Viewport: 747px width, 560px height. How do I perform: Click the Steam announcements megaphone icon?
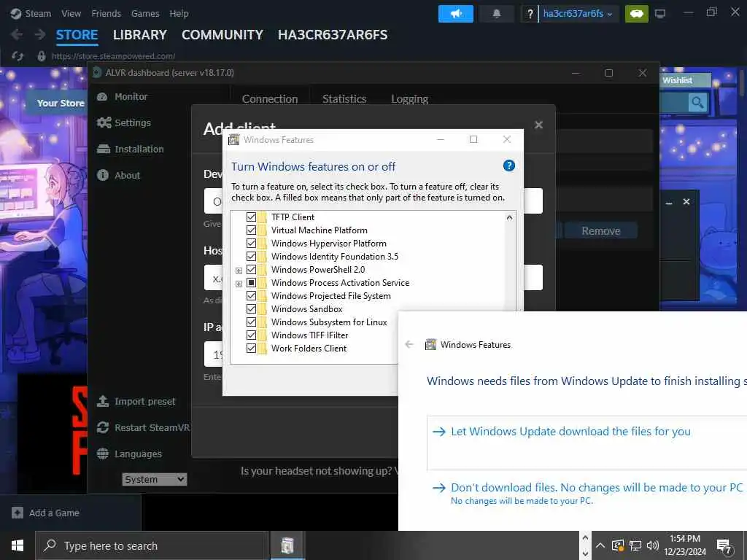pos(455,14)
